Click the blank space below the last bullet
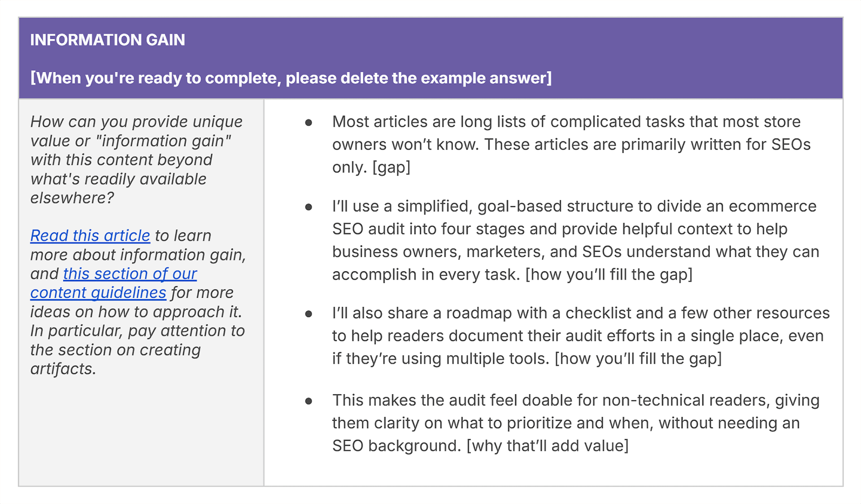 (552, 470)
